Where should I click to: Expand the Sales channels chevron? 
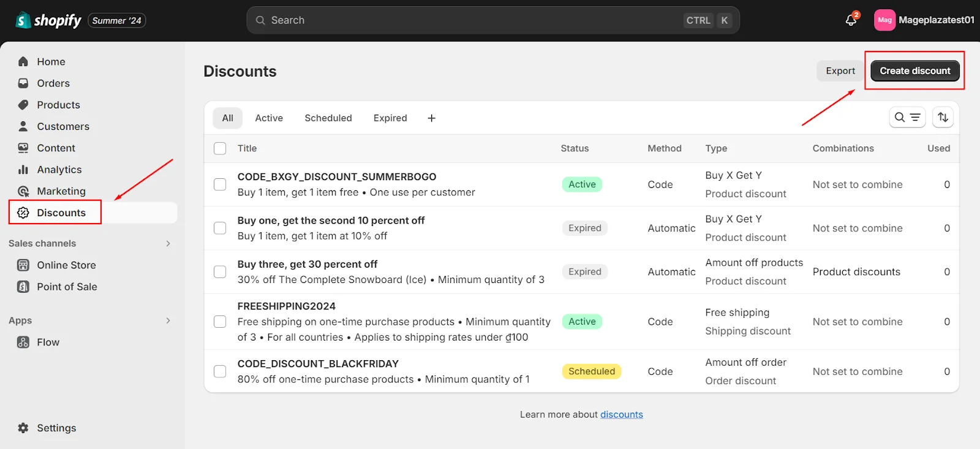(x=168, y=243)
